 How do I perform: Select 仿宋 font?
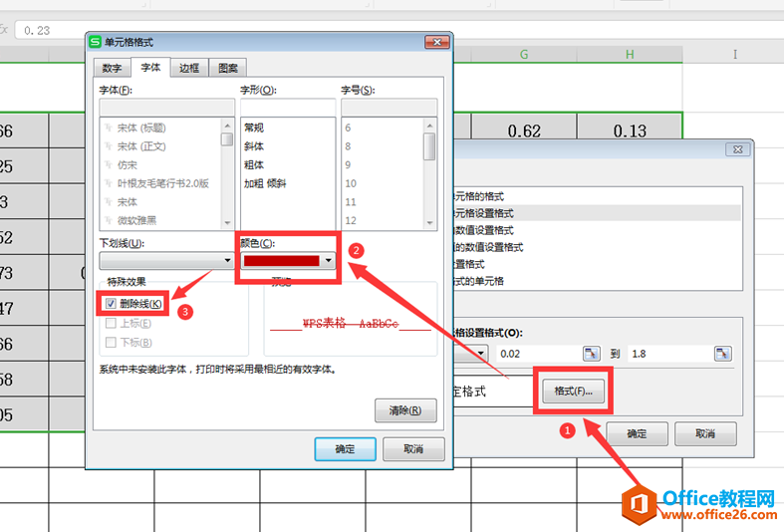pyautogui.click(x=127, y=164)
